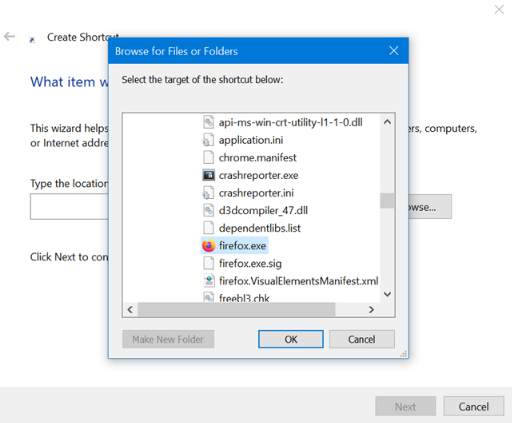Select the application.ini entry
512x423 pixels.
251,140
